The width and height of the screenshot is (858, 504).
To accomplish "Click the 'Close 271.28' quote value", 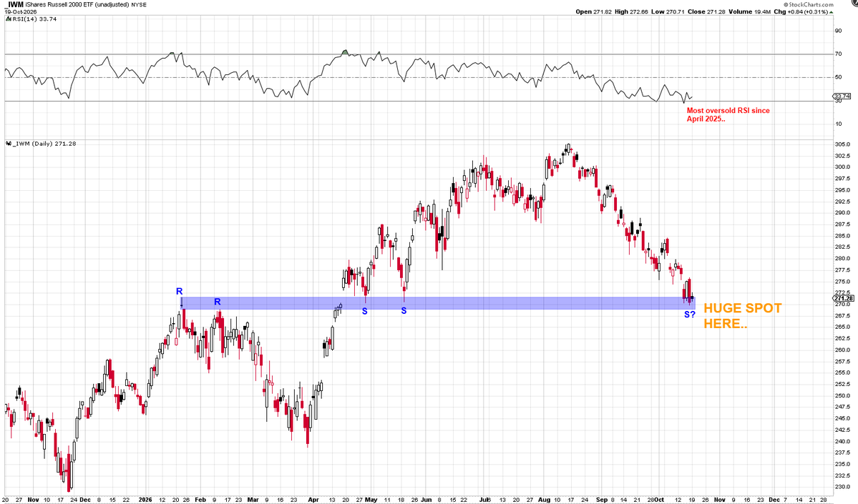I will 706,11.
